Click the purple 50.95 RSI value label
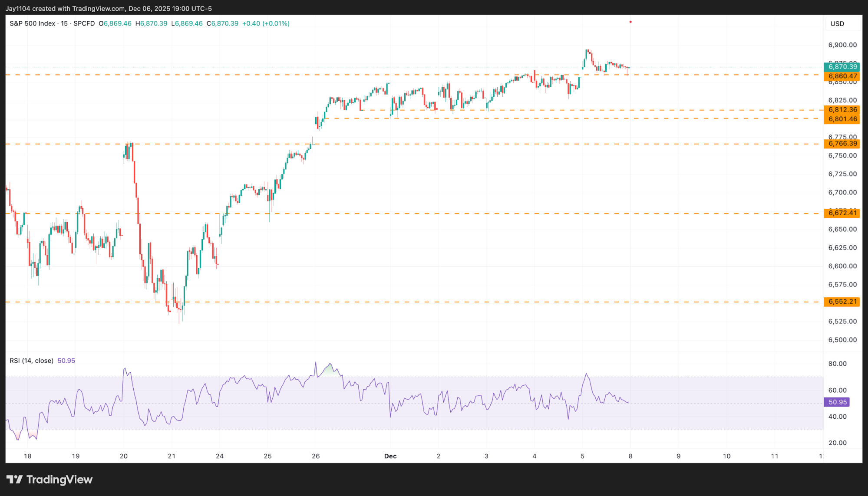 pos(837,402)
